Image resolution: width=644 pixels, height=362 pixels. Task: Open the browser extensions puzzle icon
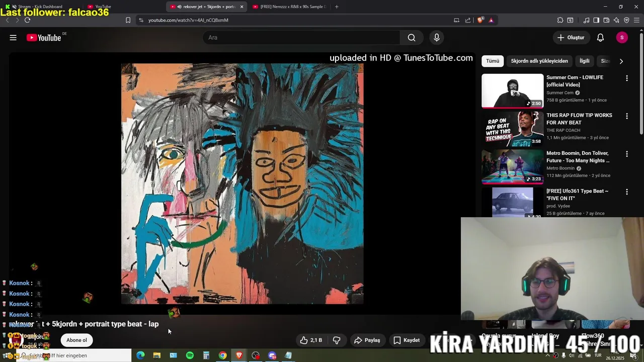pyautogui.click(x=560, y=20)
